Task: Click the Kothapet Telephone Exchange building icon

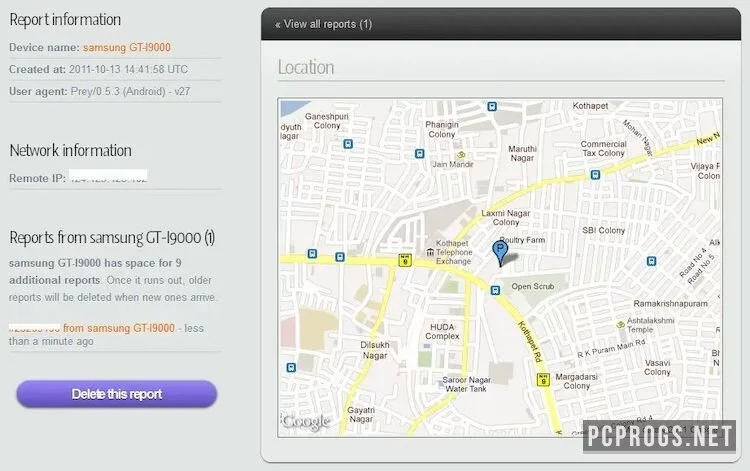Action: coord(430,252)
